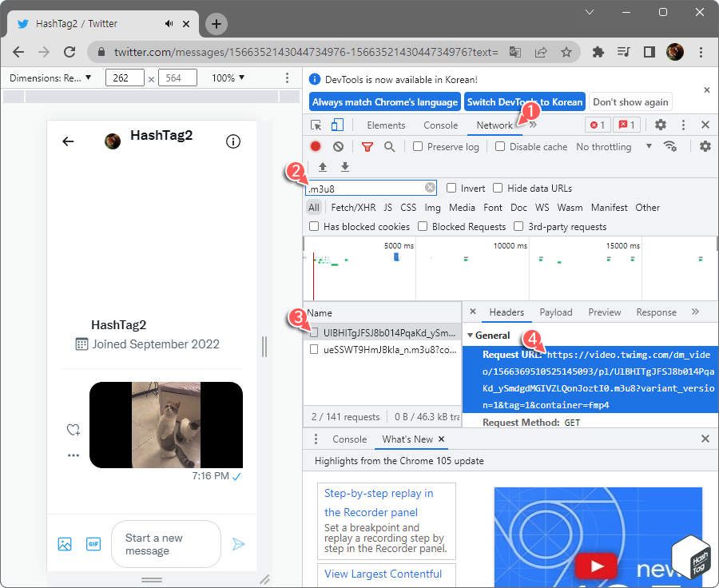Click the red error count badge
The image size is (719, 588).
[598, 125]
